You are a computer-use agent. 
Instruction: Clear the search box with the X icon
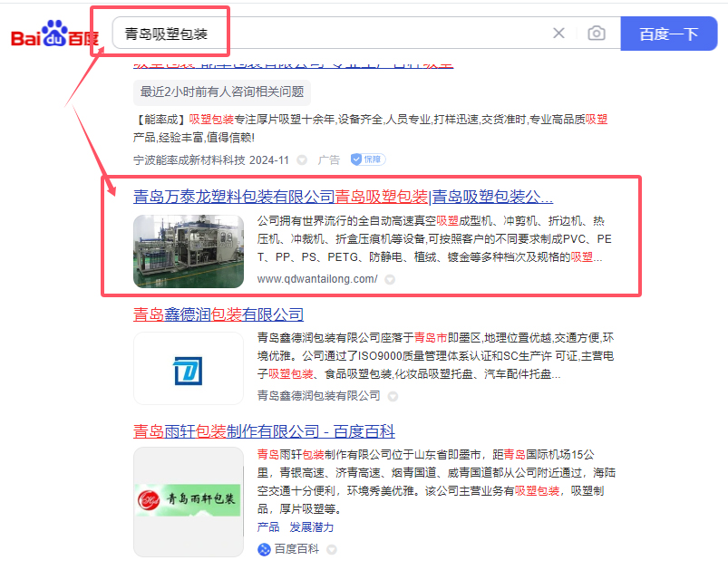tap(558, 34)
